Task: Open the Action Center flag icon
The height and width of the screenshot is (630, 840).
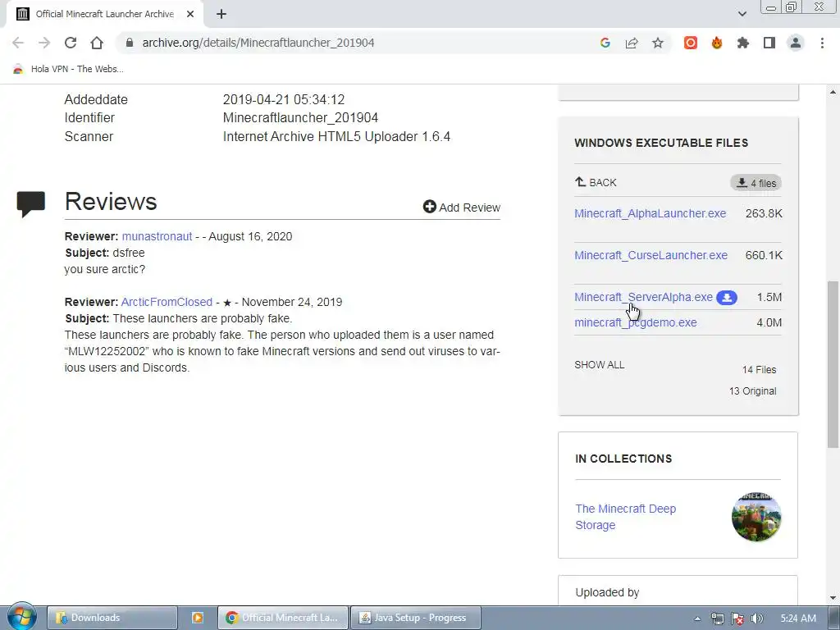Action: (737, 619)
